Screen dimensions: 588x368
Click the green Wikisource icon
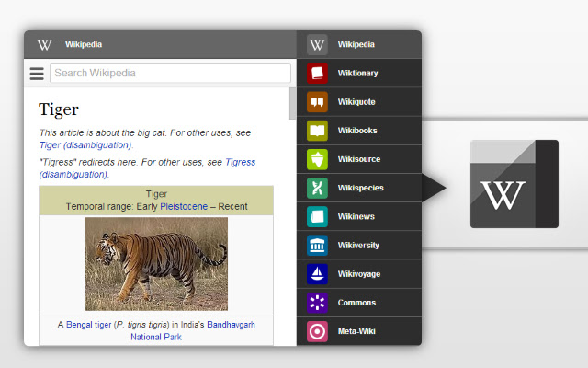click(317, 159)
